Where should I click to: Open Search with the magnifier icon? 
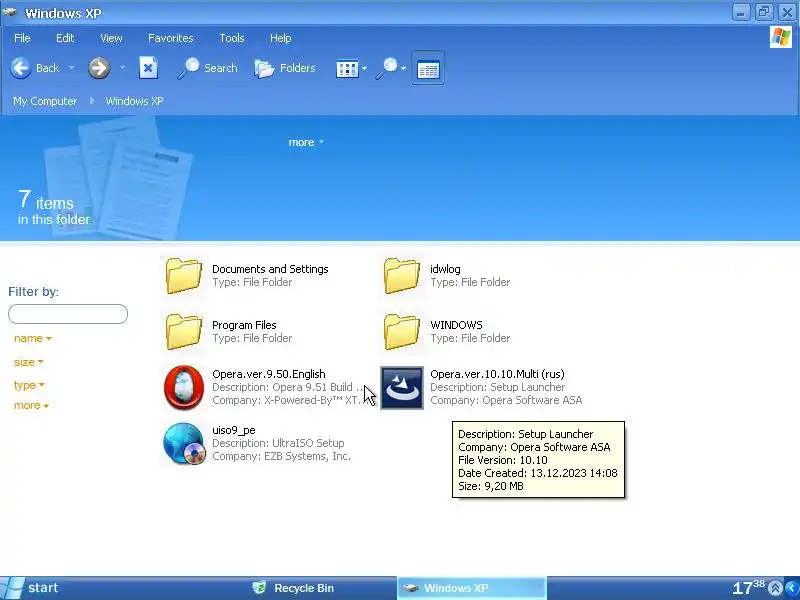[188, 68]
